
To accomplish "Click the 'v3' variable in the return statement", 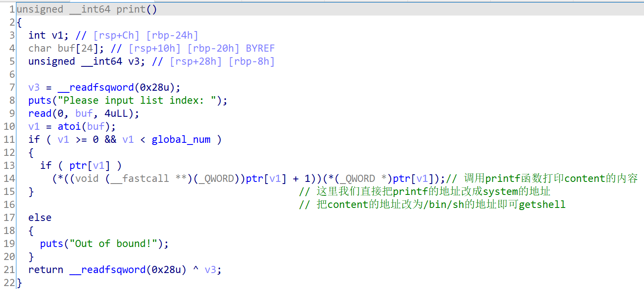I will pyautogui.click(x=210, y=270).
